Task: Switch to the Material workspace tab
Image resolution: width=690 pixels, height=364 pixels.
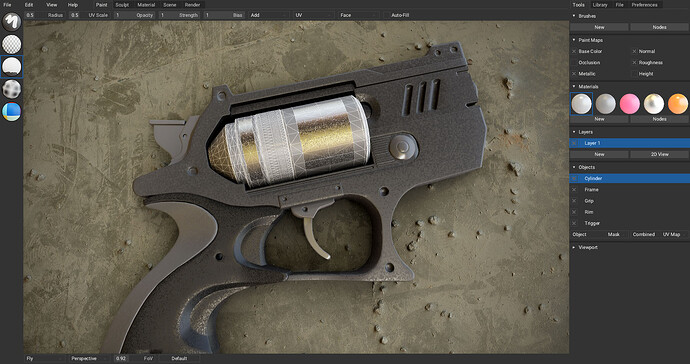Action: pos(146,5)
